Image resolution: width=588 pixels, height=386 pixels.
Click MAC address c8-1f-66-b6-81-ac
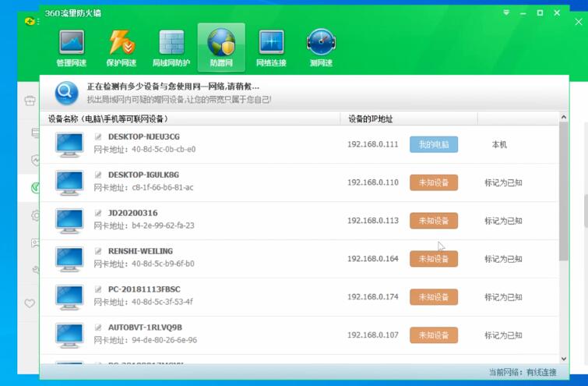coord(162,187)
